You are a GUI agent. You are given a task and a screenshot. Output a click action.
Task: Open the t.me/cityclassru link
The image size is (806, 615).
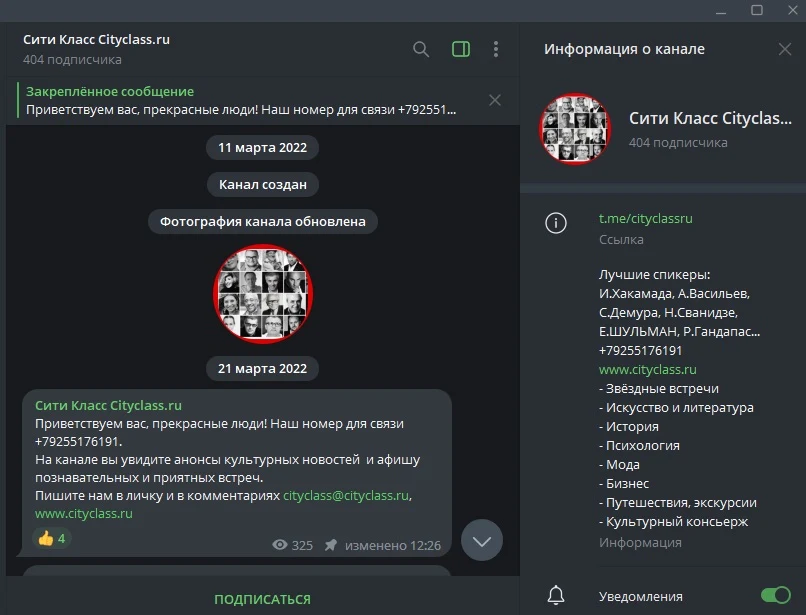(645, 219)
